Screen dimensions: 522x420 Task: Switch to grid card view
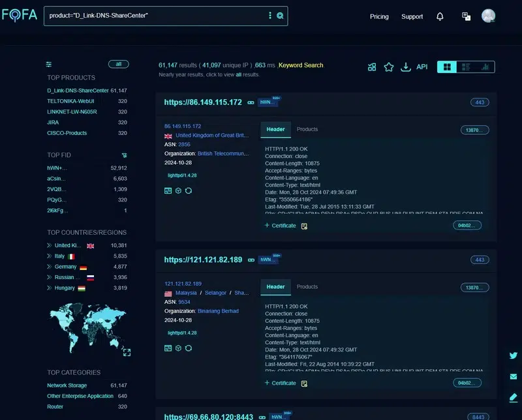pyautogui.click(x=446, y=67)
